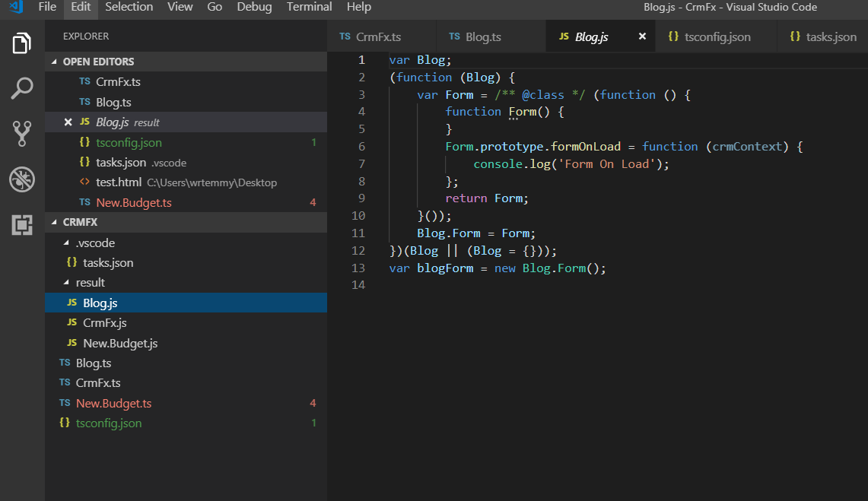Open tasks.json under .vscode folder

coord(186,263)
